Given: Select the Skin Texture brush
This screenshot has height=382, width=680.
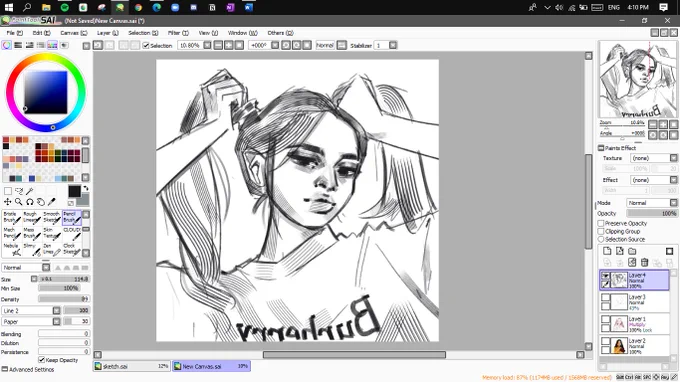Looking at the screenshot, I should 52,233.
